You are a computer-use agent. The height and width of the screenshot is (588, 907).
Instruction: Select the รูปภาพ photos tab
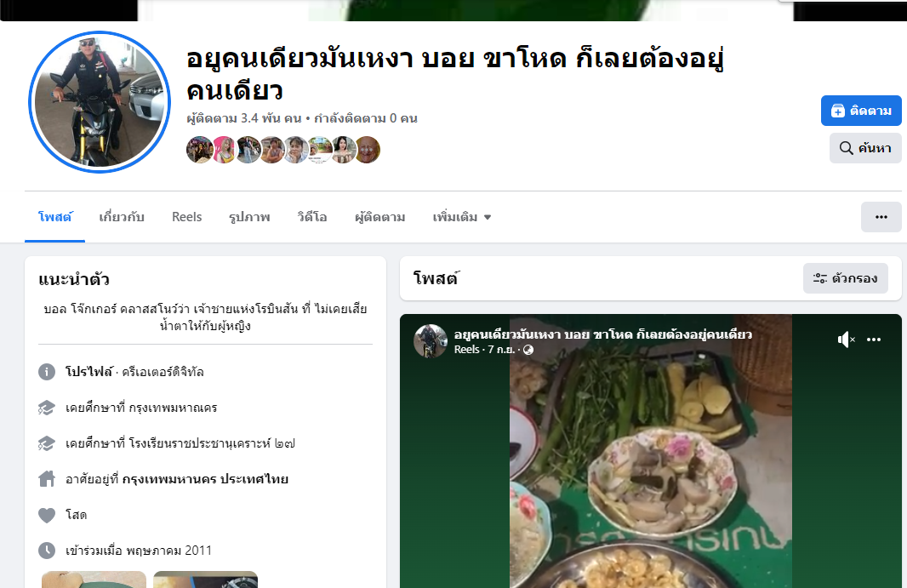[x=249, y=217]
